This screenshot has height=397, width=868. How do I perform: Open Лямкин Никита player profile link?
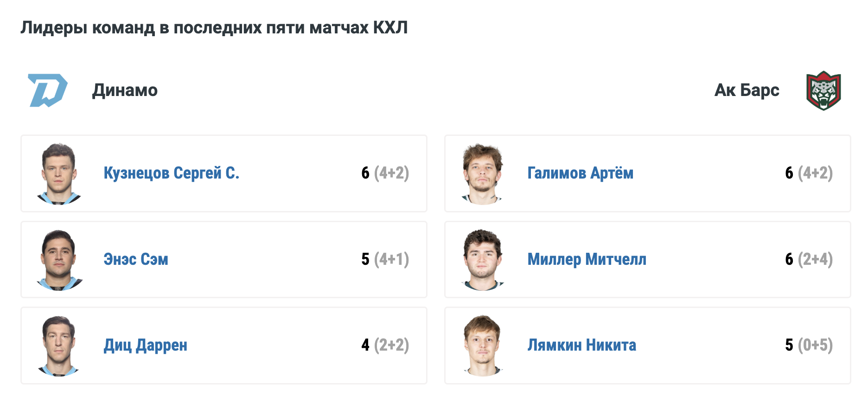[581, 345]
